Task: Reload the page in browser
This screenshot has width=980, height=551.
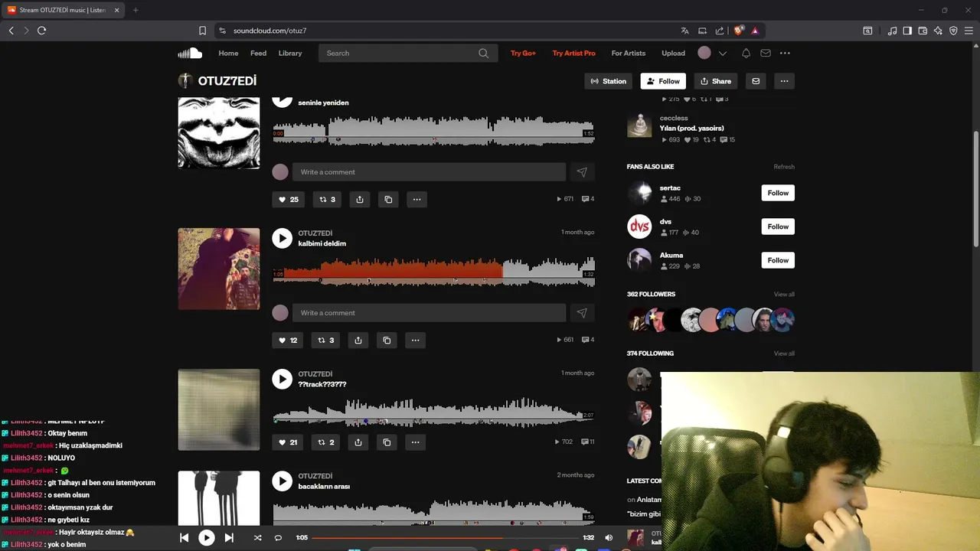Action: 41,31
